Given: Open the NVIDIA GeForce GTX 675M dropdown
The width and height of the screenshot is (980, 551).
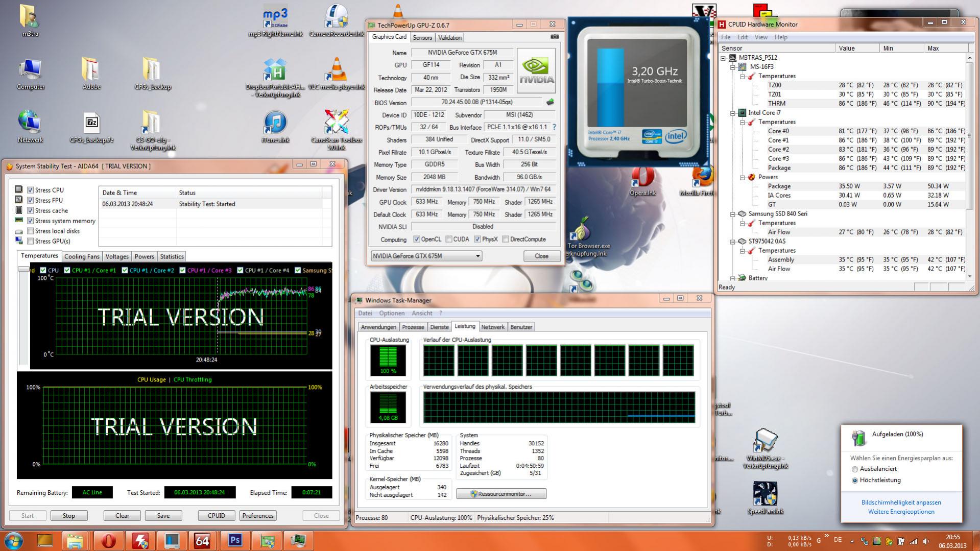Looking at the screenshot, I should 426,256.
